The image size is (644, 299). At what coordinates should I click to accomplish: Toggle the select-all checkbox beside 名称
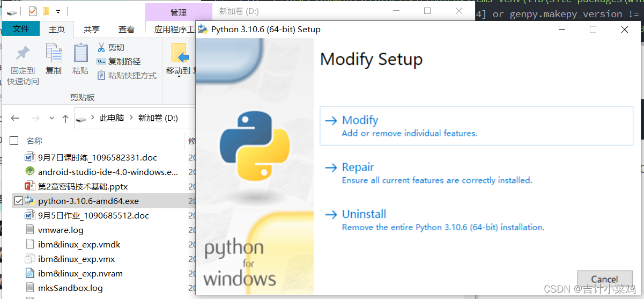[x=14, y=141]
